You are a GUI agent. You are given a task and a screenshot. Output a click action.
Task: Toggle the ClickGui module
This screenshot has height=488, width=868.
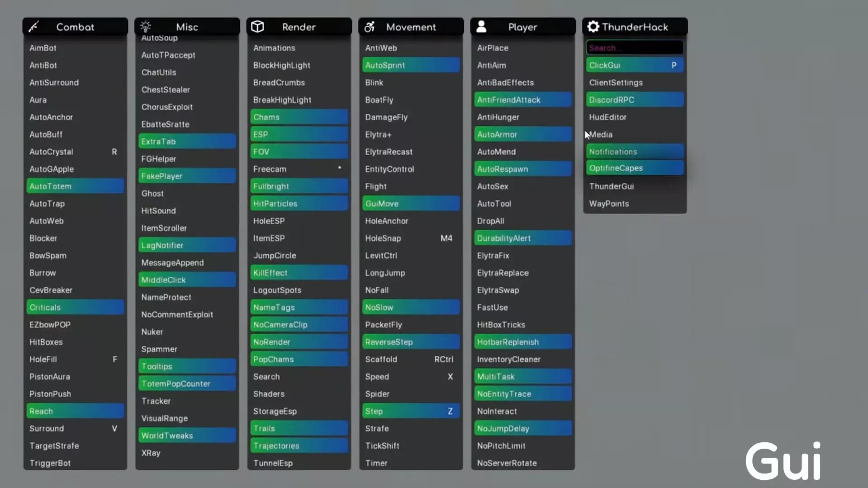[x=635, y=65]
